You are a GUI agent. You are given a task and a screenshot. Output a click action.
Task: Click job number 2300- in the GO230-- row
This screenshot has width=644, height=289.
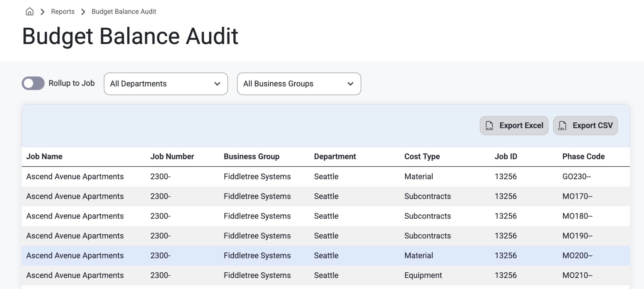click(160, 176)
